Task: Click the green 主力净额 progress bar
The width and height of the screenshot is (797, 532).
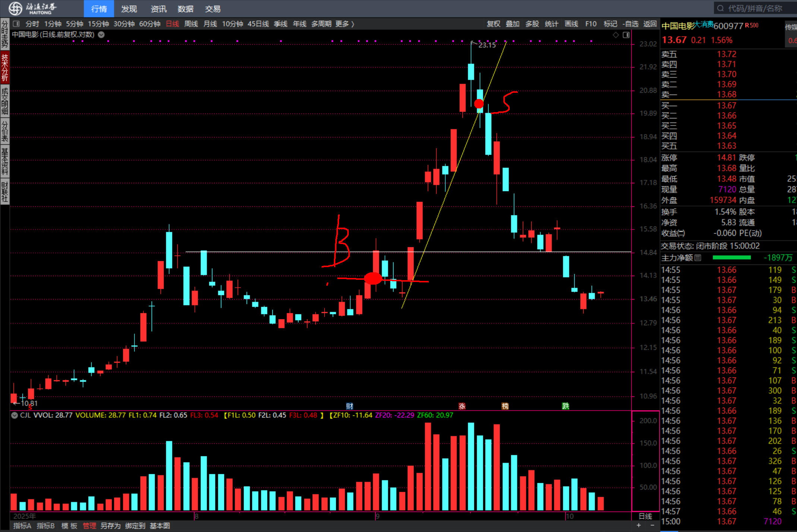Action: tap(731, 257)
